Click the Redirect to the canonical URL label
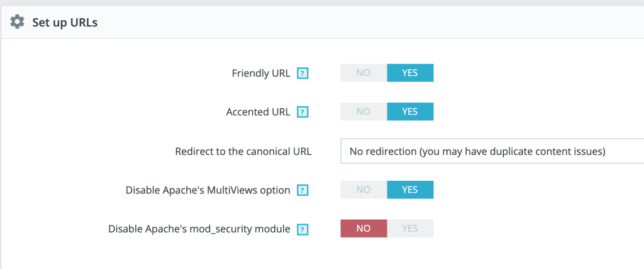This screenshot has width=644, height=269. [x=243, y=151]
